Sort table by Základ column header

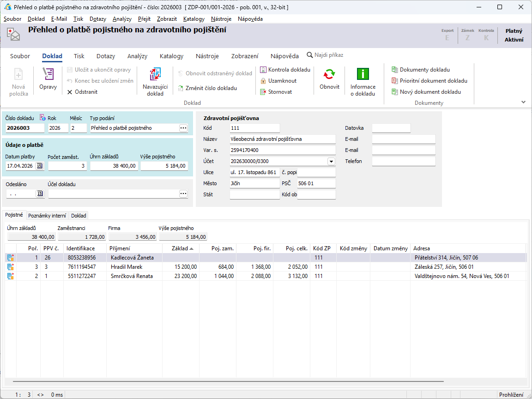coord(181,248)
